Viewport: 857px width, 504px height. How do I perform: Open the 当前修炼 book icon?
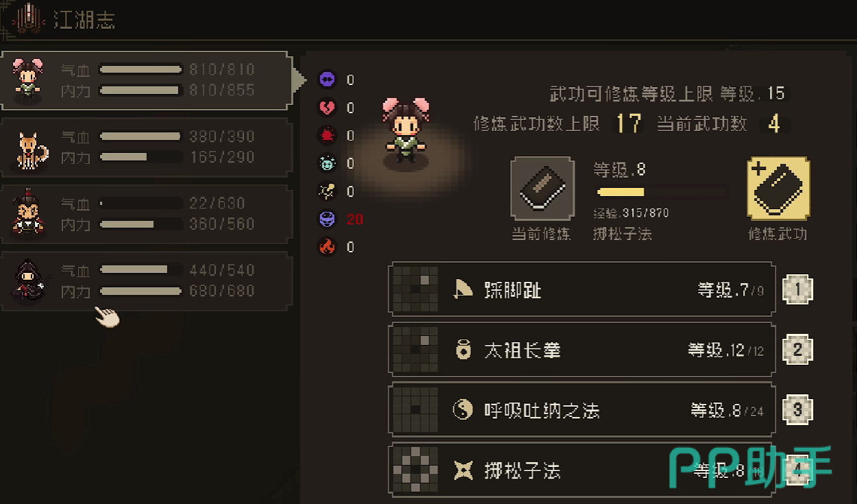pos(542,189)
